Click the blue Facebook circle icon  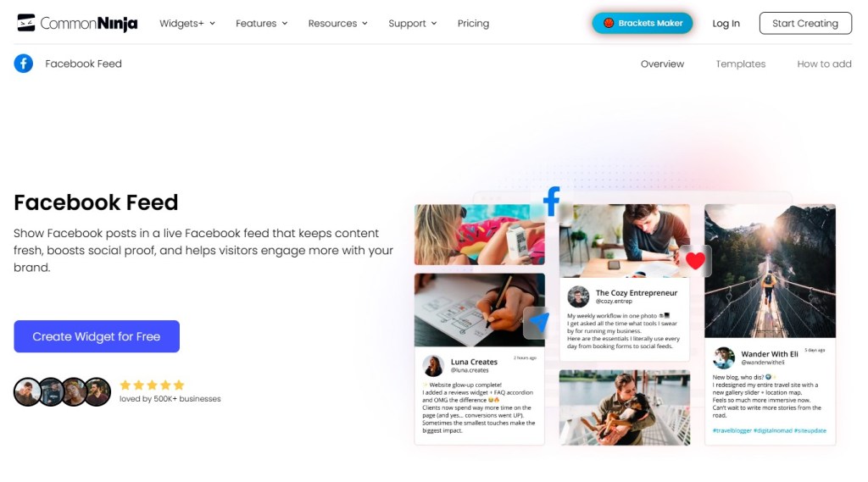coord(23,64)
